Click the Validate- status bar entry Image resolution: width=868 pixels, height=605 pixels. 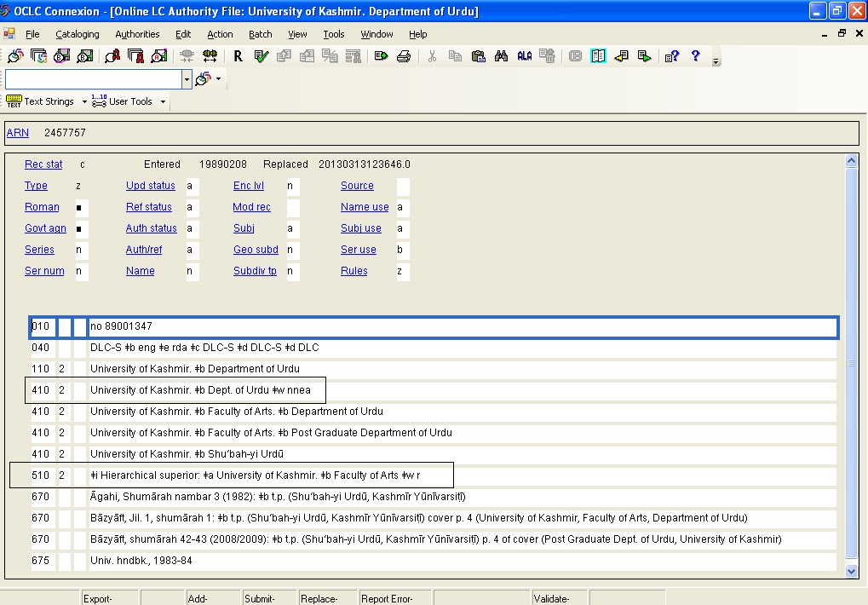tap(560, 598)
